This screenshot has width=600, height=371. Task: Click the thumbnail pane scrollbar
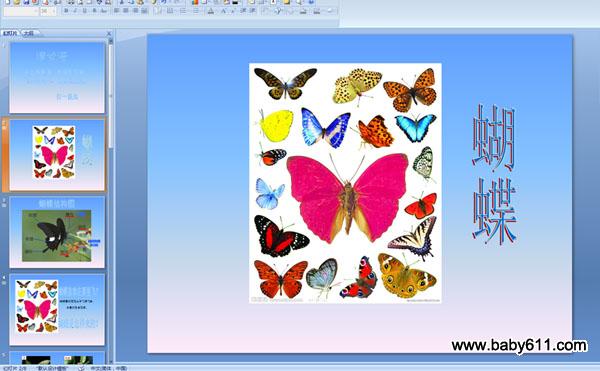[x=111, y=199]
